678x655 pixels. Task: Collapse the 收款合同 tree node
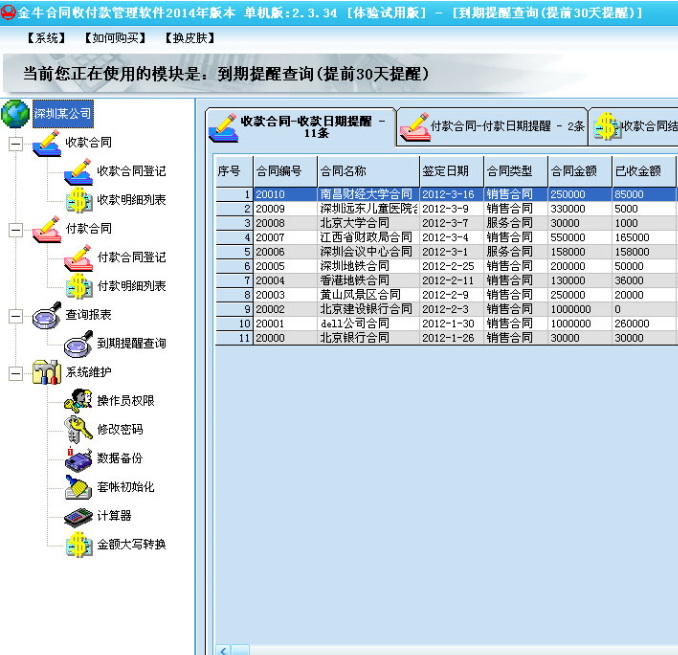(x=16, y=144)
